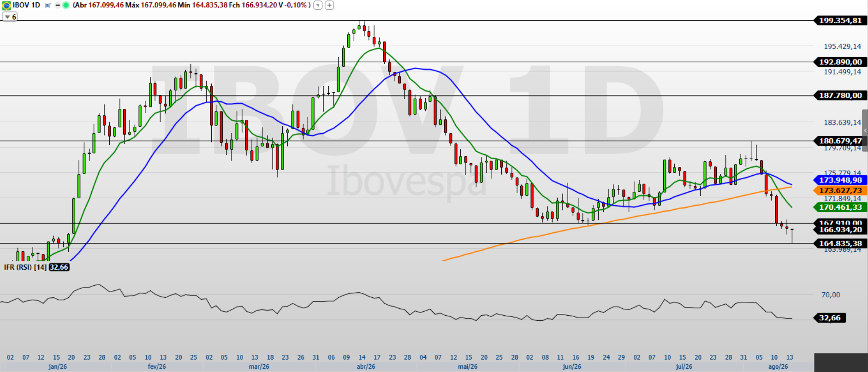
Task: Click the Fch 166.934,20 closing value
Action: (x=254, y=6)
